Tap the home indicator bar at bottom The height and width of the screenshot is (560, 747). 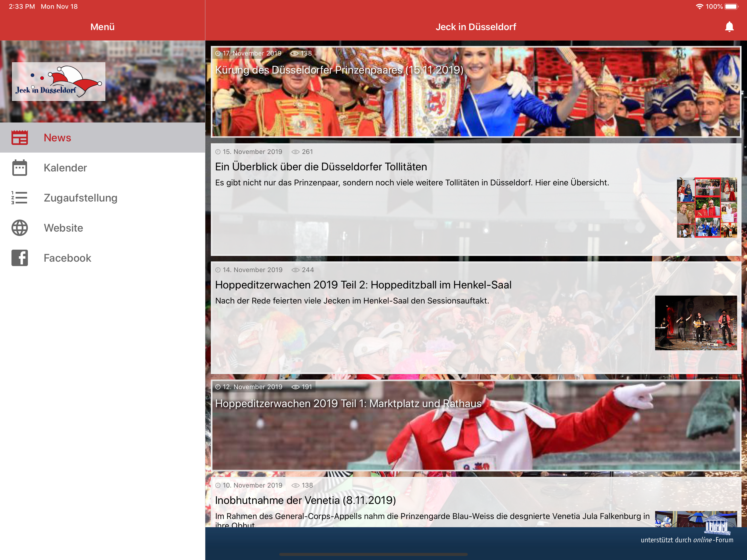(373, 554)
